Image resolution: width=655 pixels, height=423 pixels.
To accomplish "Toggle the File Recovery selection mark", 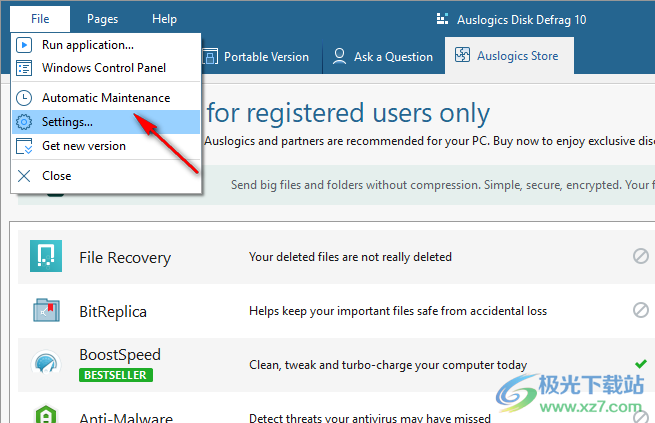I will (640, 256).
